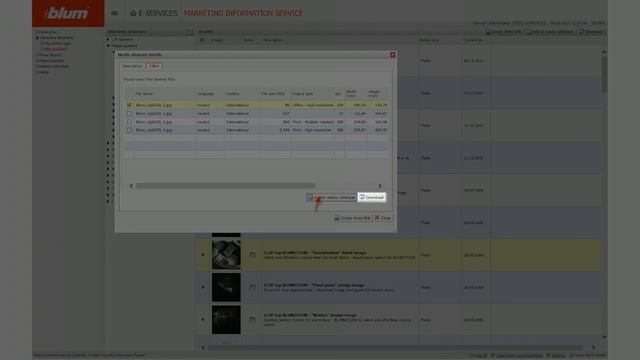Open the "Pivot point" design image thumbnail

(226, 287)
